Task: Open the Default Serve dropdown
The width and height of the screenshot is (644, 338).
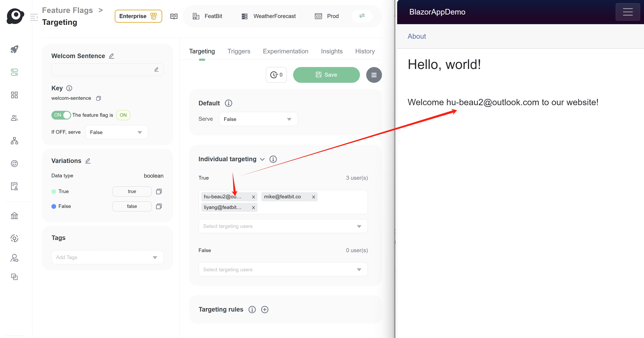Action: pos(258,119)
